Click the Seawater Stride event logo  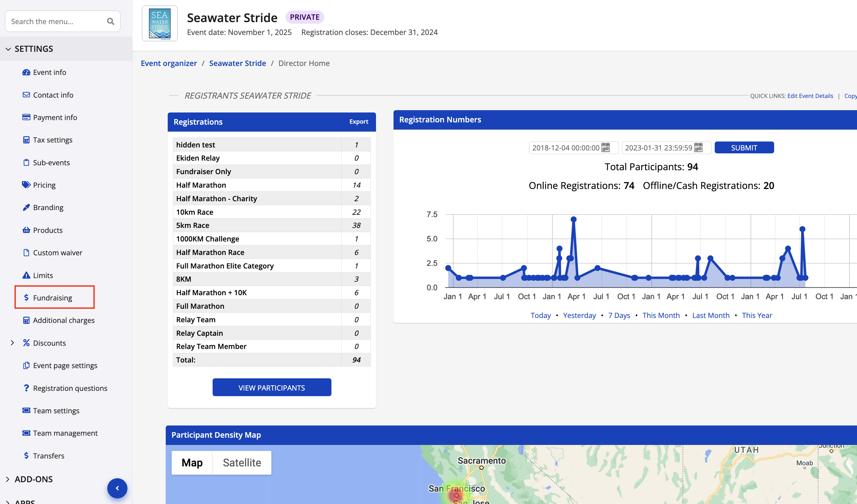(159, 23)
